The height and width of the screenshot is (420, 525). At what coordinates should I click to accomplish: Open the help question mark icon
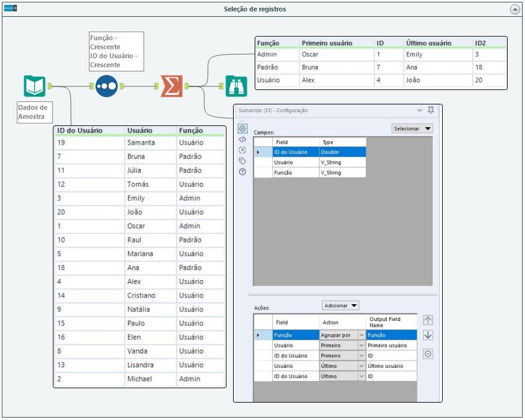(x=243, y=172)
